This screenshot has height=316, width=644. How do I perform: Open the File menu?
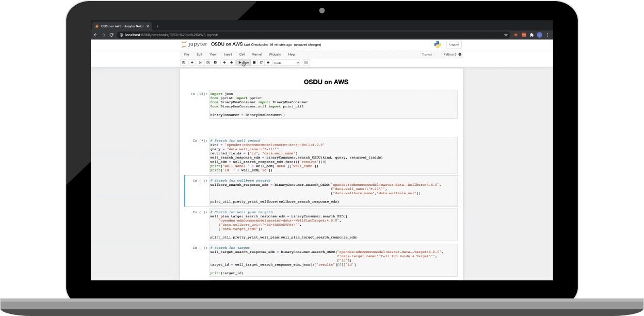(187, 54)
